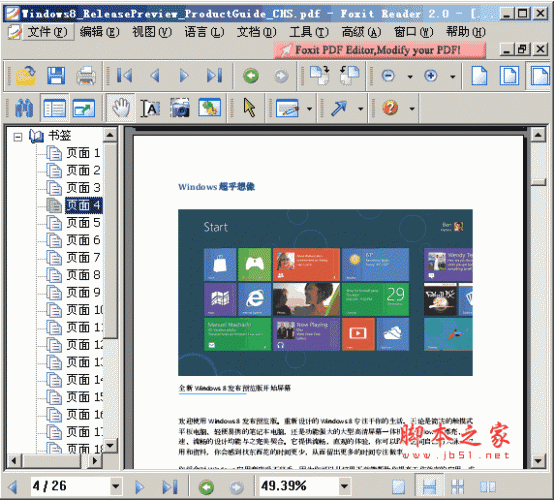The width and height of the screenshot is (555, 500).
Task: Open the 窗口(W) menu
Action: (x=413, y=32)
